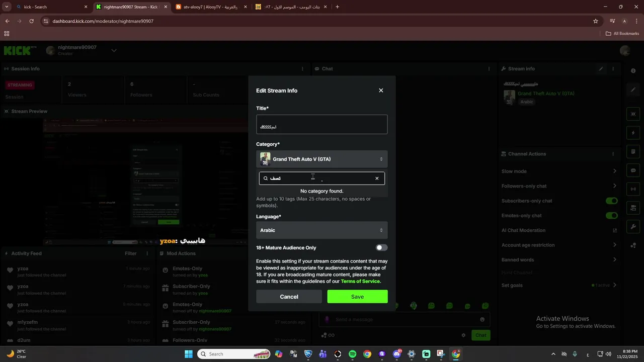Open the Channel Actions options menu

613,154
